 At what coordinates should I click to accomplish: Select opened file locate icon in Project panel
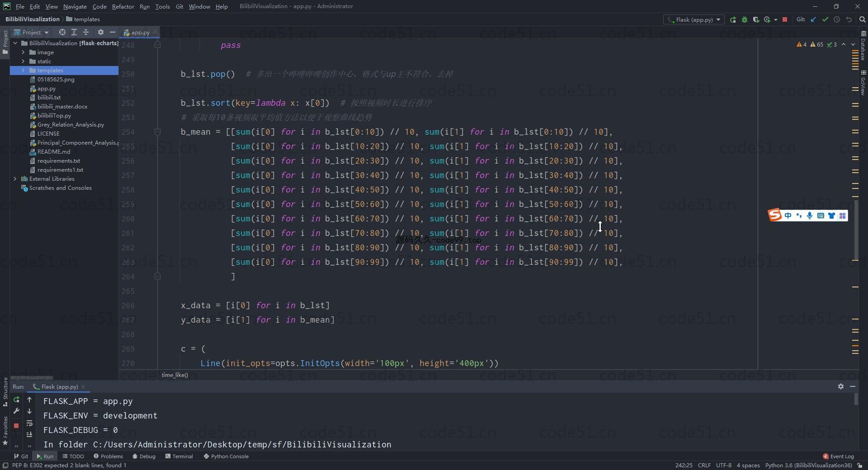point(62,32)
